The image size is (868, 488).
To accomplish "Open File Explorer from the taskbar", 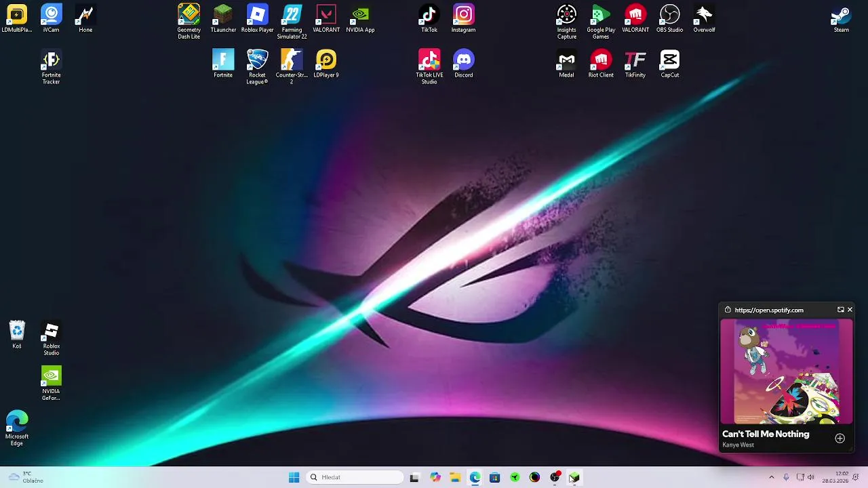I will pos(455,477).
